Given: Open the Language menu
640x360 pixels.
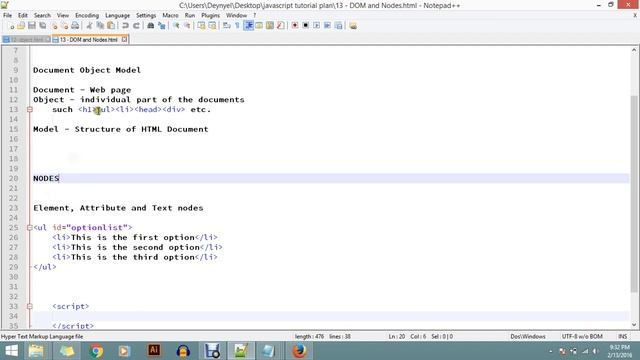Looking at the screenshot, I should point(118,15).
